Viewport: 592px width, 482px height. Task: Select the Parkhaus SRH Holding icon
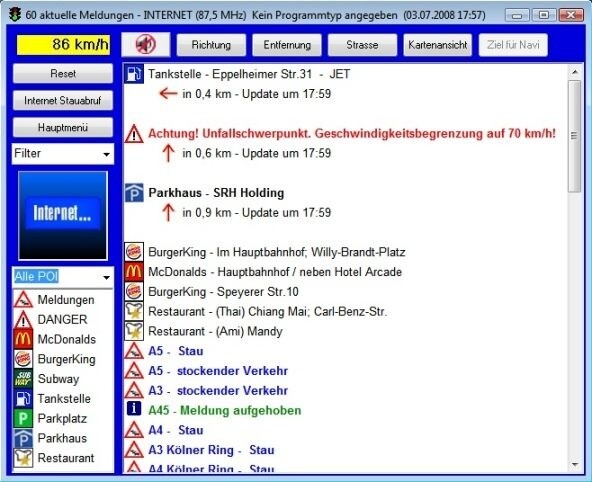tap(134, 192)
